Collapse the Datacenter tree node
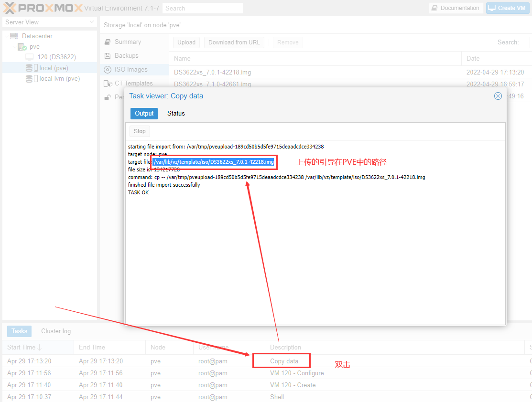Screen dimensions: 532x402 (x=7, y=36)
